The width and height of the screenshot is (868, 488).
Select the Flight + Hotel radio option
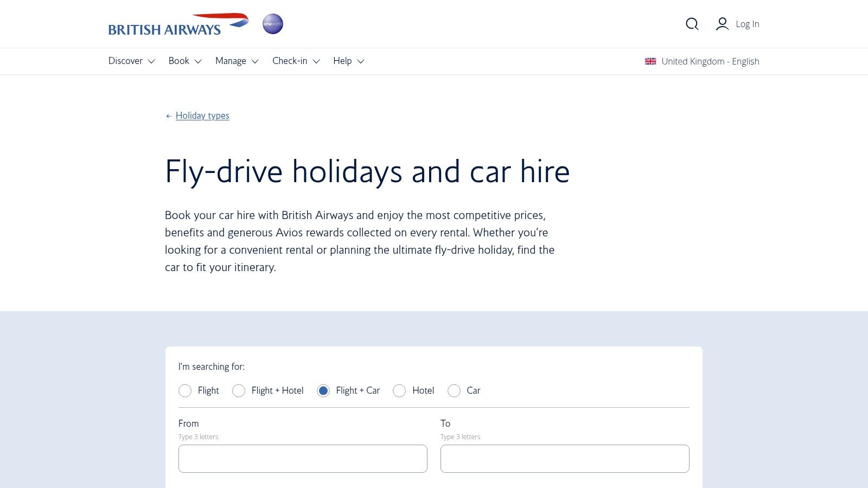coord(239,390)
